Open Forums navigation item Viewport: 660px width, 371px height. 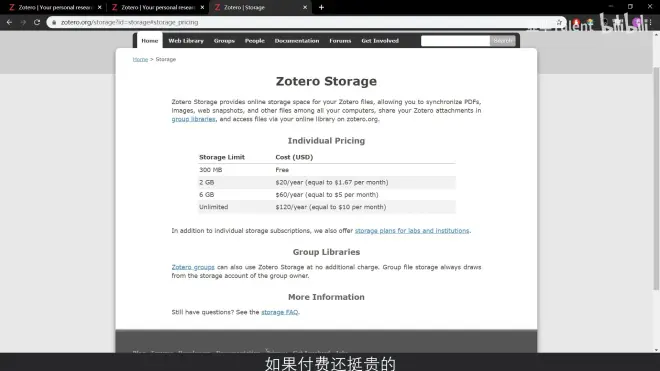point(340,41)
